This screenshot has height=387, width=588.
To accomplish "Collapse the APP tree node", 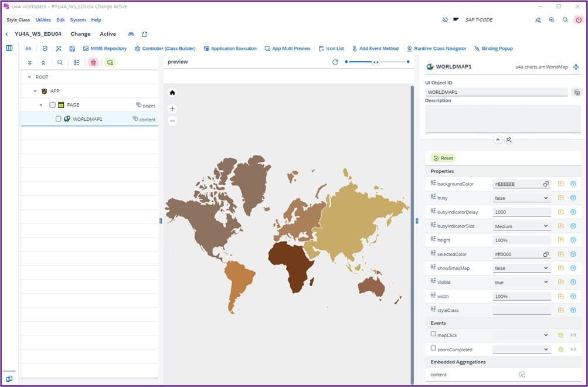I will coord(35,91).
